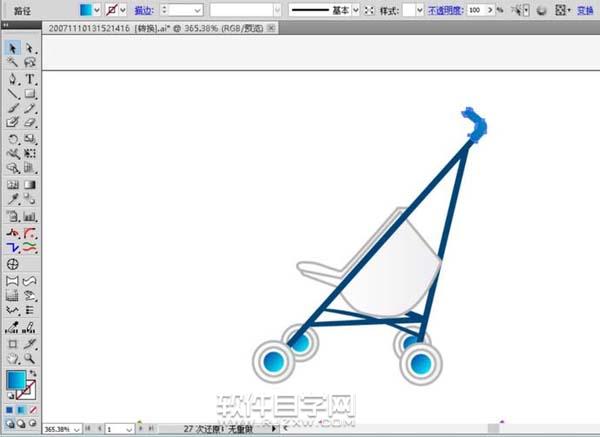600x437 pixels.
Task: Select the Line Segment tool
Action: click(x=13, y=94)
